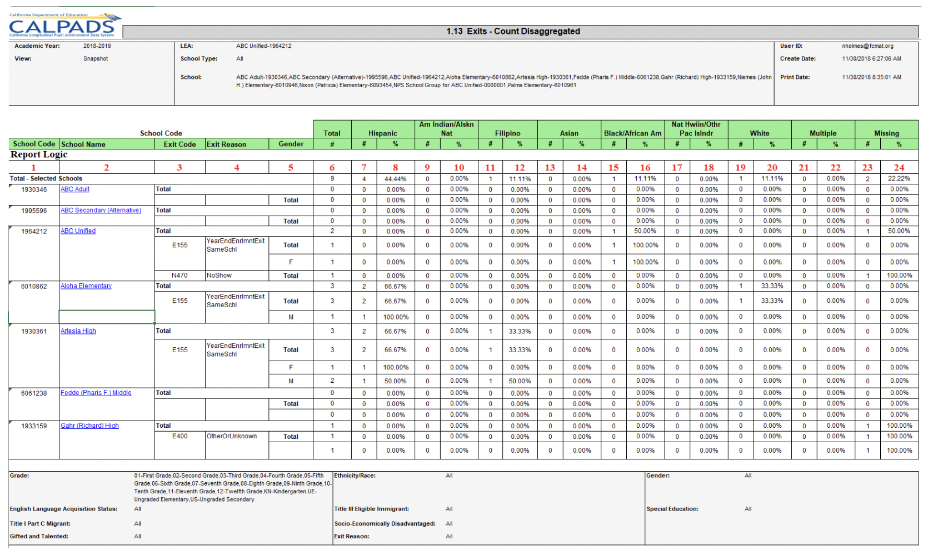Click the user ID nholmes@fcmat.org
The height and width of the screenshot is (560, 928).
pos(867,46)
